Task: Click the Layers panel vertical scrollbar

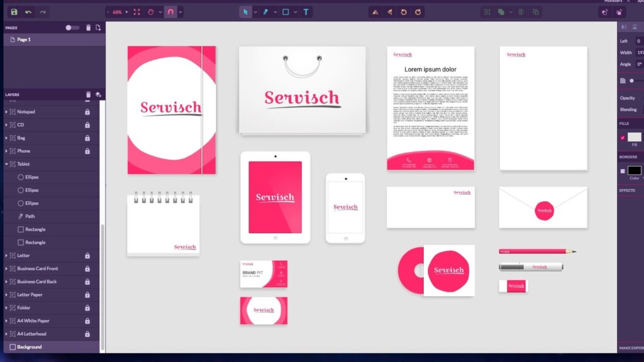Action: click(x=103, y=287)
